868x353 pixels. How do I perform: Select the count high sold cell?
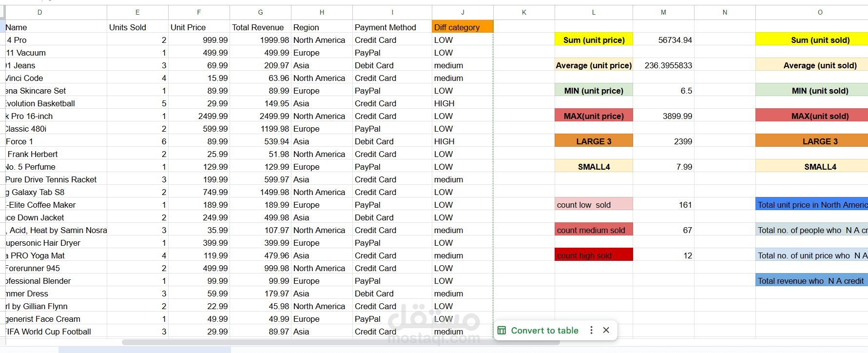[594, 255]
